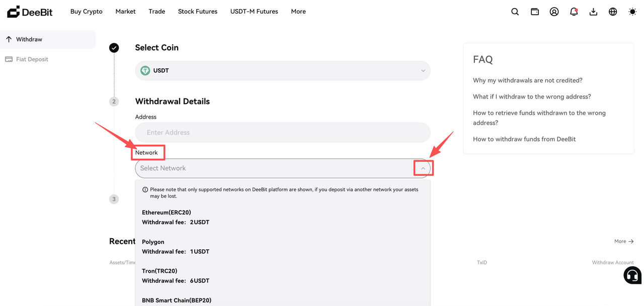This screenshot has height=306, width=644.
Task: Open the notifications bell icon
Action: [x=574, y=12]
